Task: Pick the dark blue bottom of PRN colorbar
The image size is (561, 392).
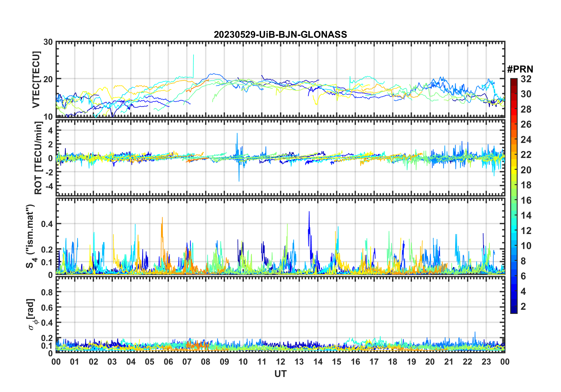Action: click(514, 311)
